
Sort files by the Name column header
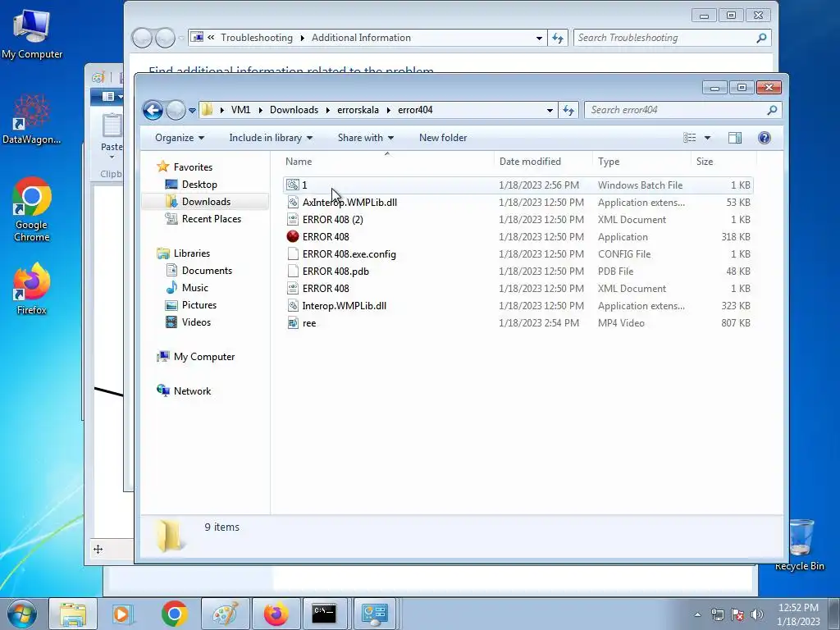(387, 162)
